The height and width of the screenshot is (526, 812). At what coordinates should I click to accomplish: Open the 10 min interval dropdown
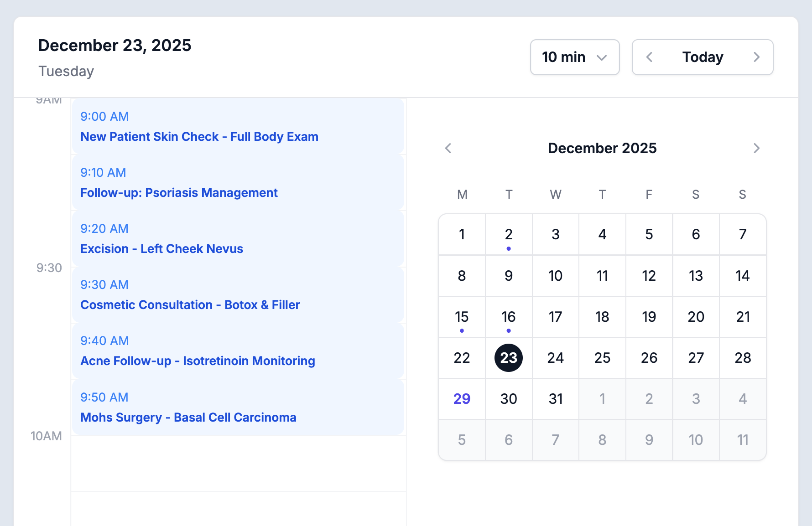[x=574, y=57]
